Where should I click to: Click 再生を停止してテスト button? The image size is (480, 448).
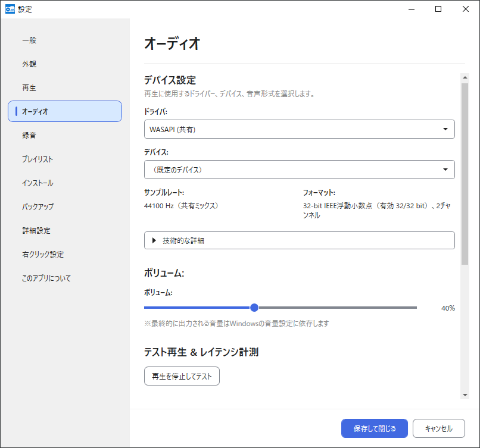(182, 376)
